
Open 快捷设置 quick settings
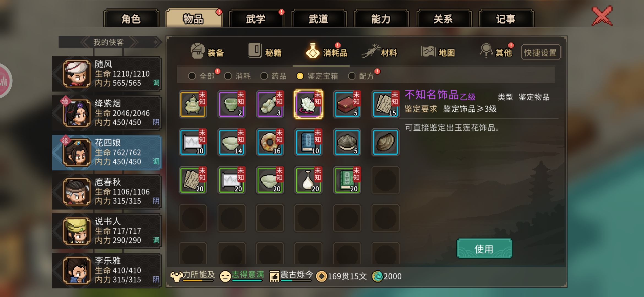coord(541,52)
